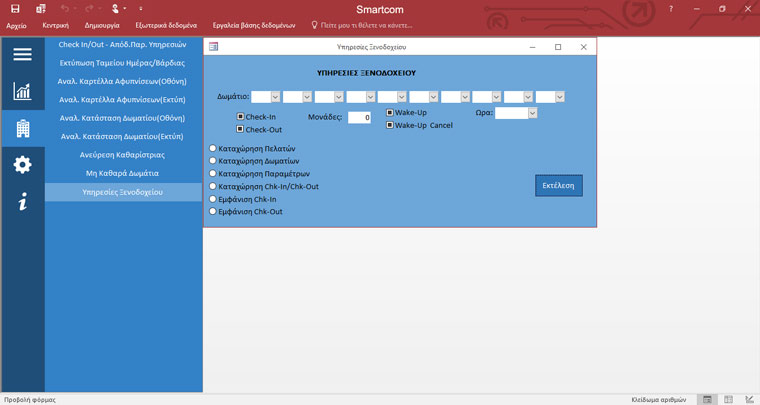Expand the last Δωμάτιο room dropdown
The height and width of the screenshot is (405, 760).
pyautogui.click(x=560, y=97)
